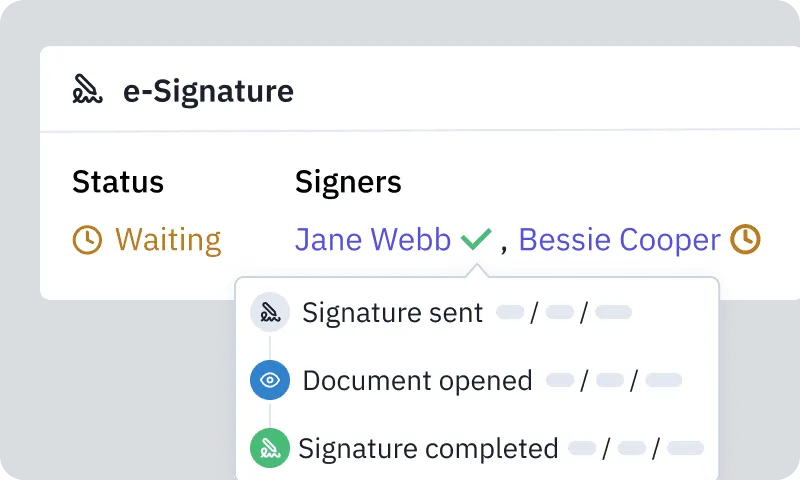Click the popover arrow pointer under Jane Webb
Screen dimensions: 800x480
[477, 270]
